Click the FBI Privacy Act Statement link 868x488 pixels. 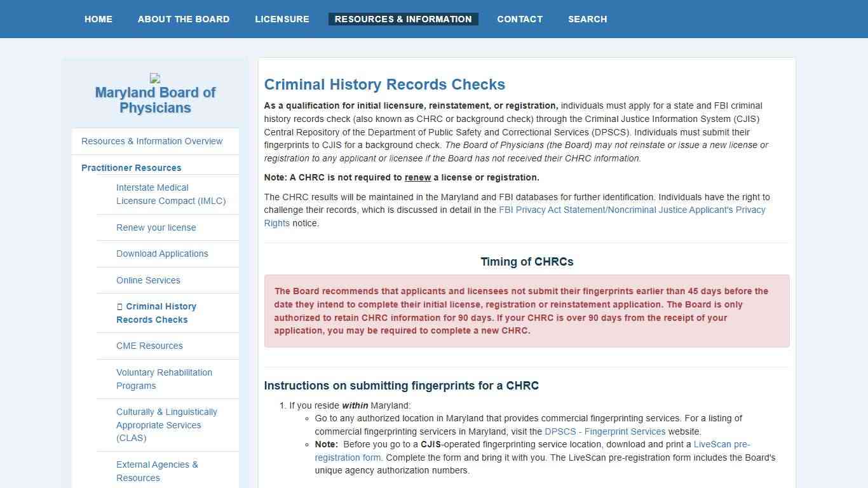coord(632,210)
